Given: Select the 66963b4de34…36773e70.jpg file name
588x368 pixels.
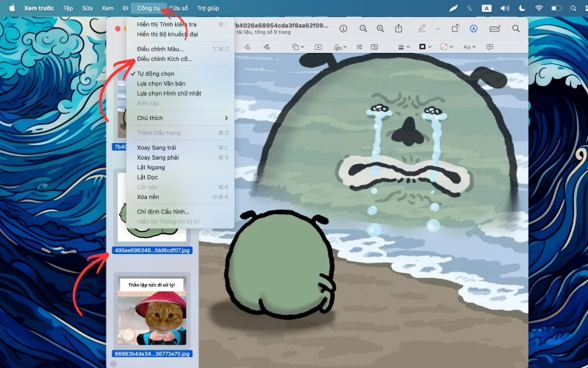Looking at the screenshot, I should click(152, 354).
